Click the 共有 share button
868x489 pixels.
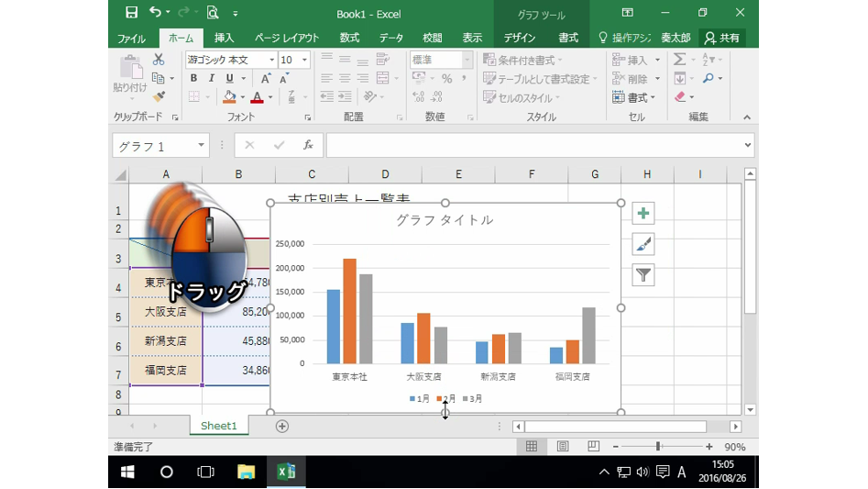tap(721, 38)
